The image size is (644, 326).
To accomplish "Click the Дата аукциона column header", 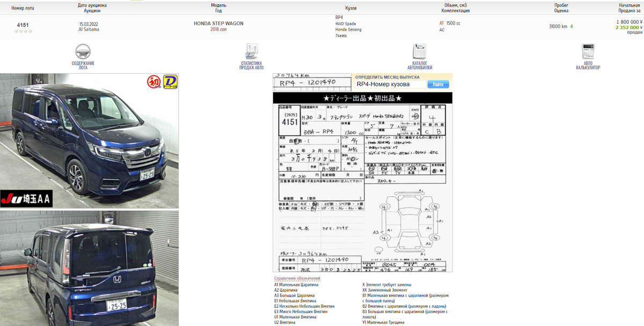I will click(x=92, y=8).
